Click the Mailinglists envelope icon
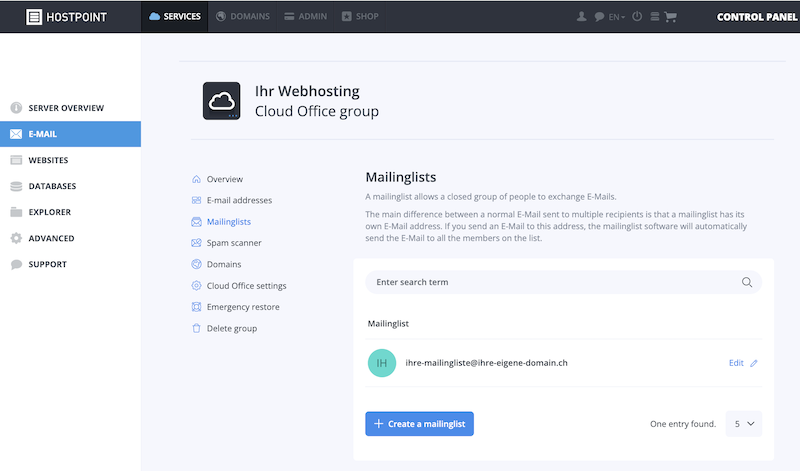This screenshot has height=471, width=800. tap(196, 221)
